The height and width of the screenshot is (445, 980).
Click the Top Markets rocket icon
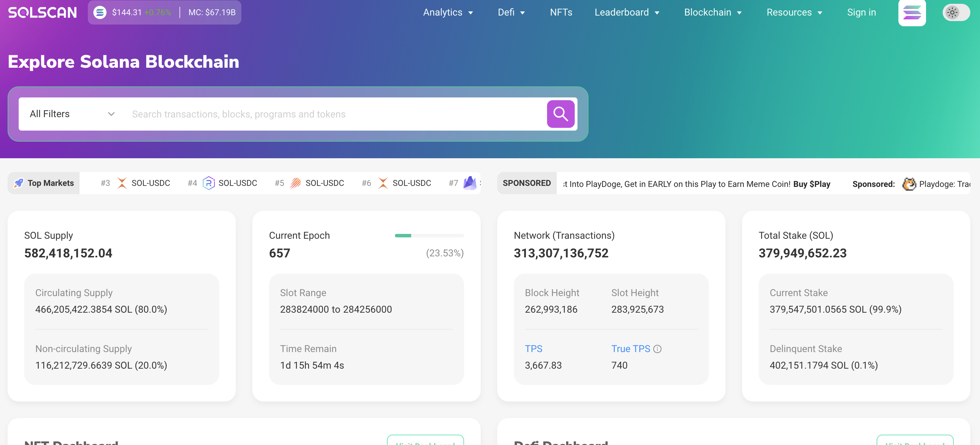18,183
